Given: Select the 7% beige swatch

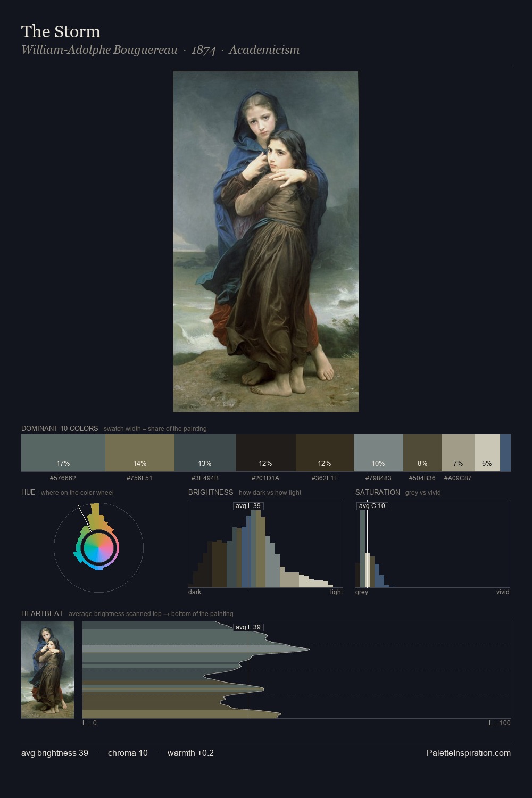Looking at the screenshot, I should 458,453.
